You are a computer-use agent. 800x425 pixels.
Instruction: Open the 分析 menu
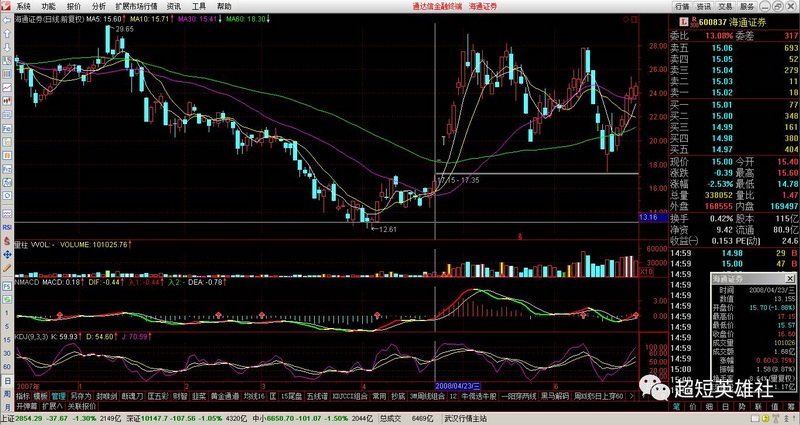[99, 6]
